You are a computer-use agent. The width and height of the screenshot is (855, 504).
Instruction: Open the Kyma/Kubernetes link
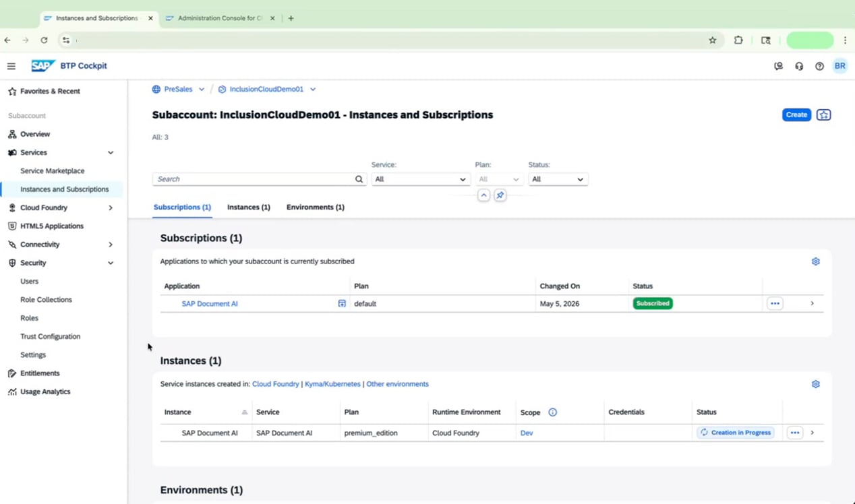[332, 384]
